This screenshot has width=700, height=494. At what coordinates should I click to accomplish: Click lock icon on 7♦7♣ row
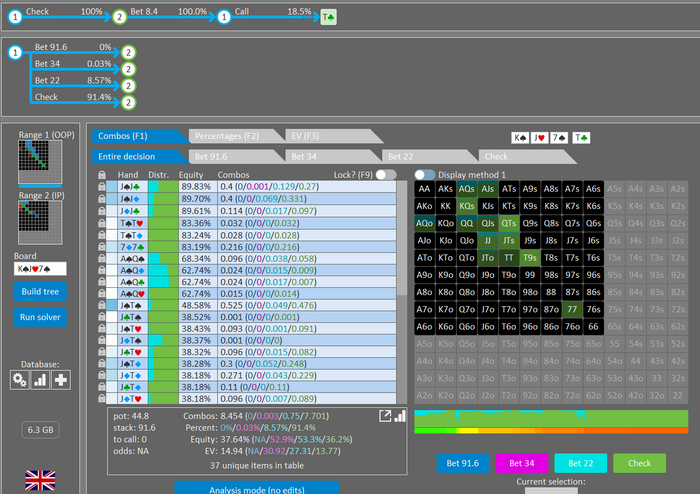[102, 247]
